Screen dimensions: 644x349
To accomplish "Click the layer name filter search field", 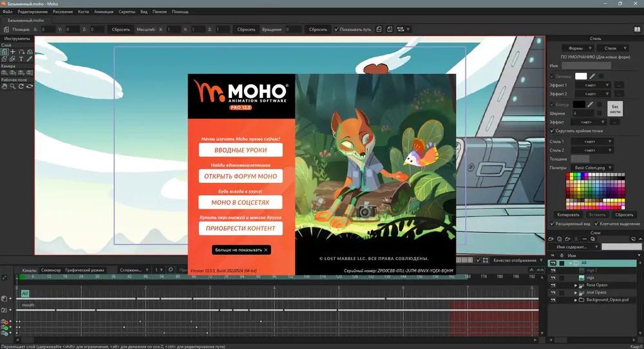I will pos(621,247).
